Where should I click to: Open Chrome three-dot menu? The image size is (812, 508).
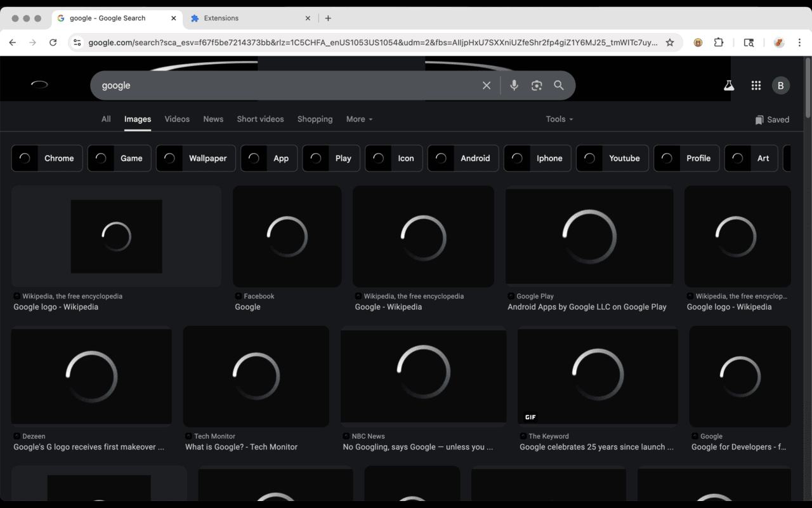tap(799, 43)
